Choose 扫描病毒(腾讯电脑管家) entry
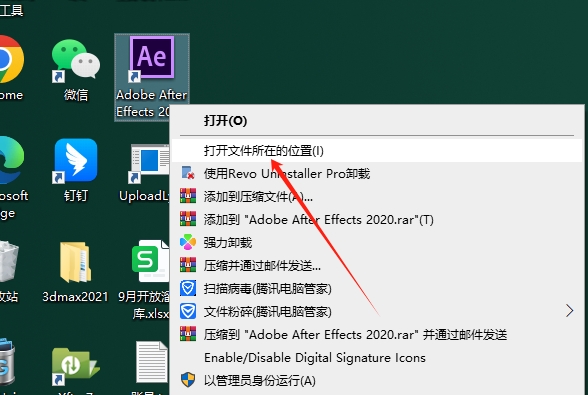588x395 pixels. click(377, 288)
